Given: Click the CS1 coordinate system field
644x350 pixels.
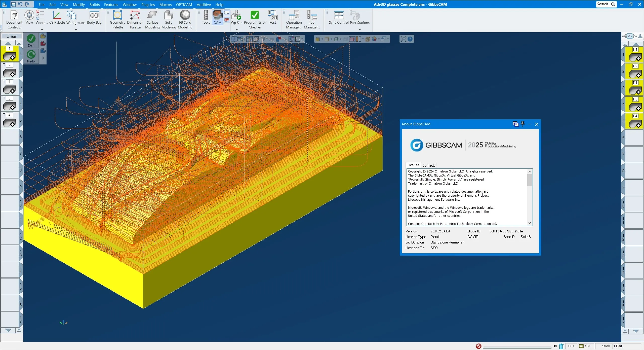Looking at the screenshot, I should 571,346.
